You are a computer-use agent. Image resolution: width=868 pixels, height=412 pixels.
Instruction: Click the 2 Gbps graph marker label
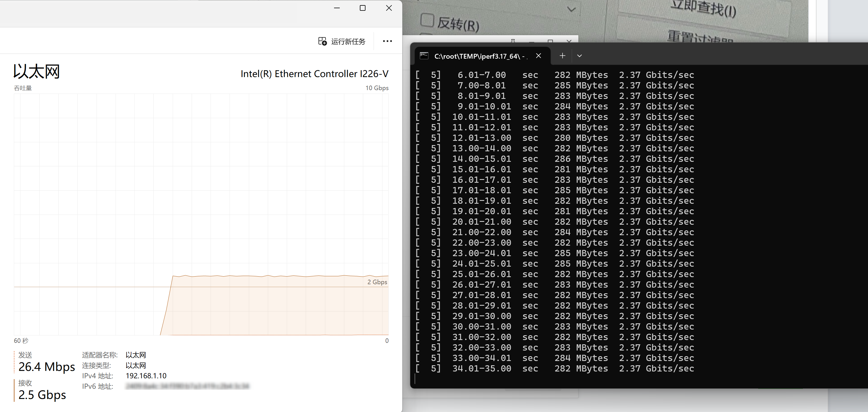(377, 282)
